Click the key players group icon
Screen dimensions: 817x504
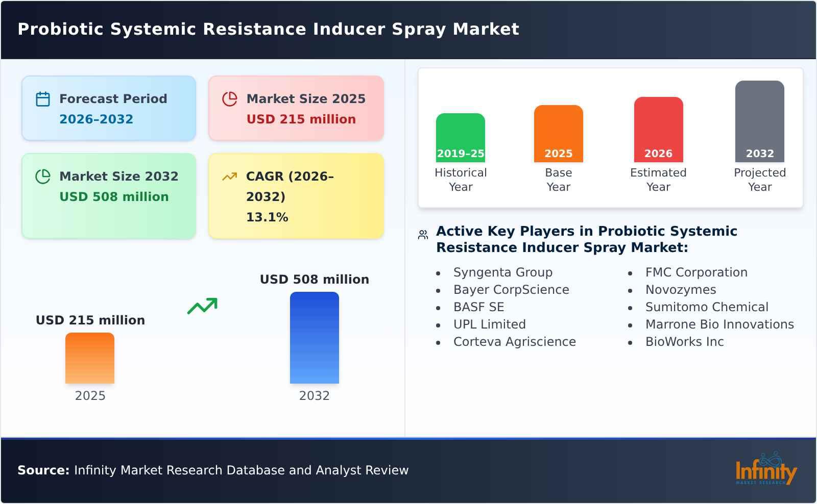pyautogui.click(x=422, y=234)
